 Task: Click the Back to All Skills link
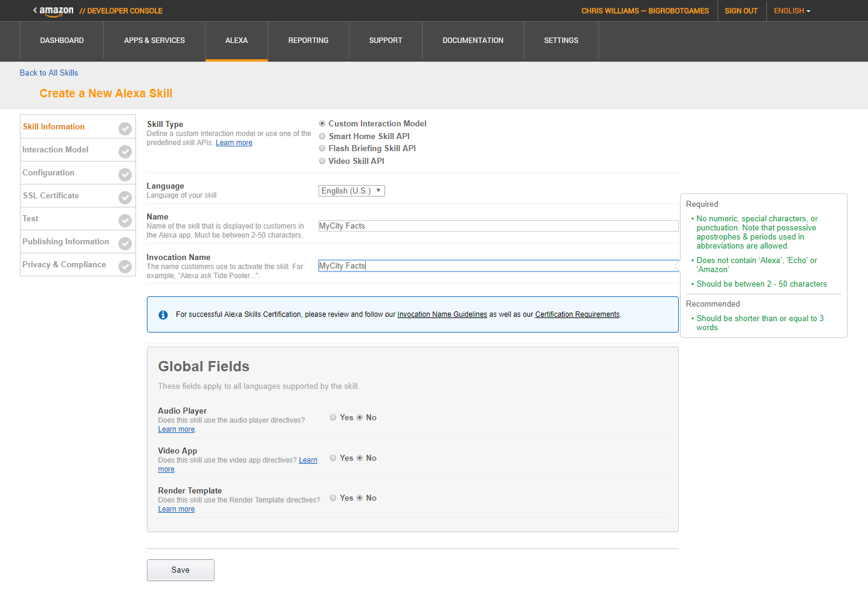49,73
